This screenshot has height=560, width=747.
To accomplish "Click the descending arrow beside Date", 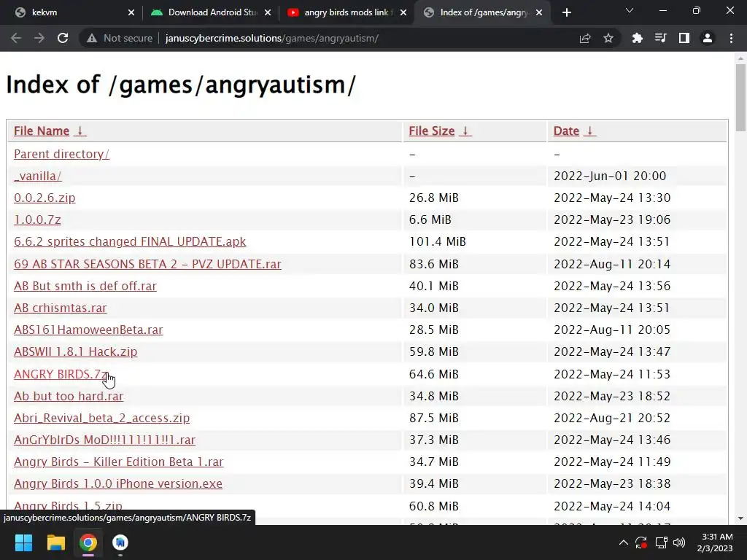I will [589, 131].
